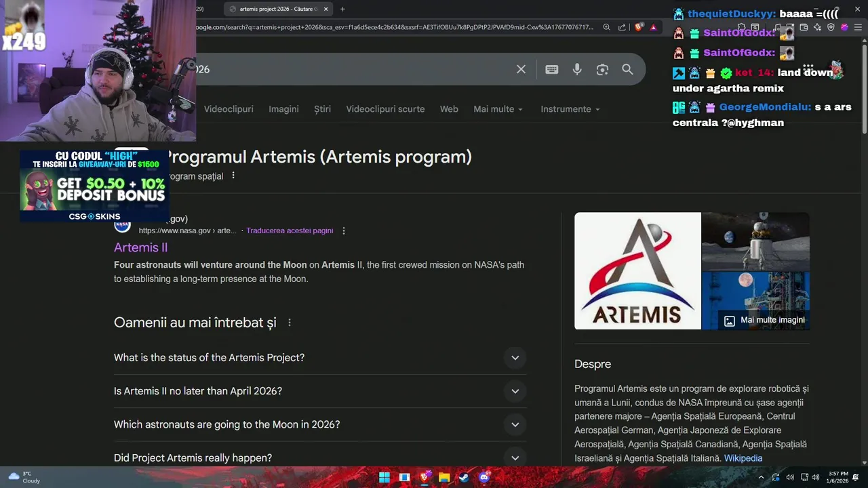Screen dimensions: 868x488
Task: Expand Did Project Artemis really happen?
Action: tap(320, 457)
